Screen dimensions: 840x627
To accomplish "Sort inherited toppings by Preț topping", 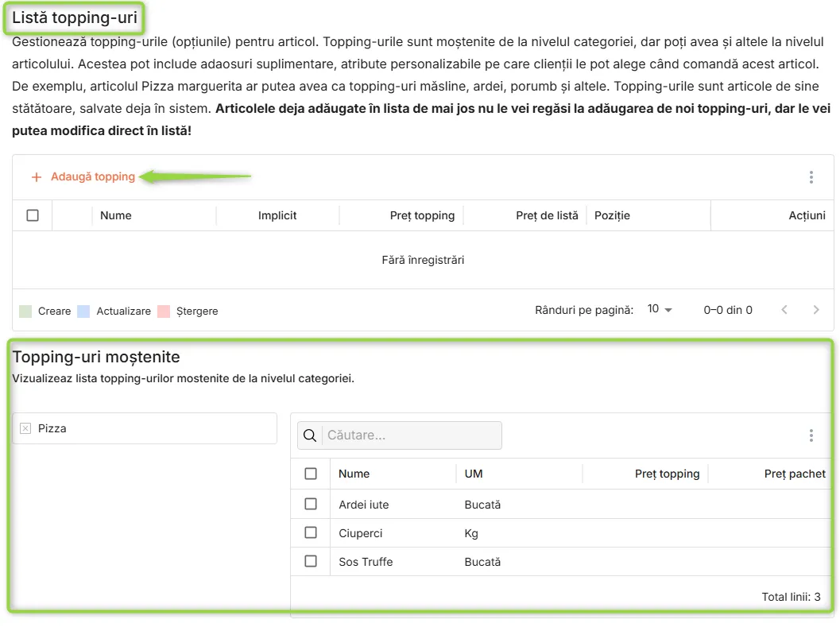I will coord(667,474).
